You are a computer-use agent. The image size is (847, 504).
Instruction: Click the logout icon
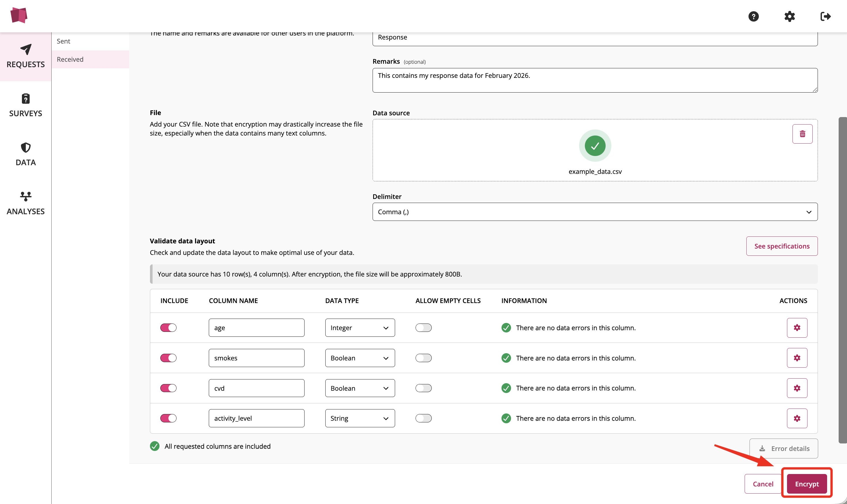point(825,16)
